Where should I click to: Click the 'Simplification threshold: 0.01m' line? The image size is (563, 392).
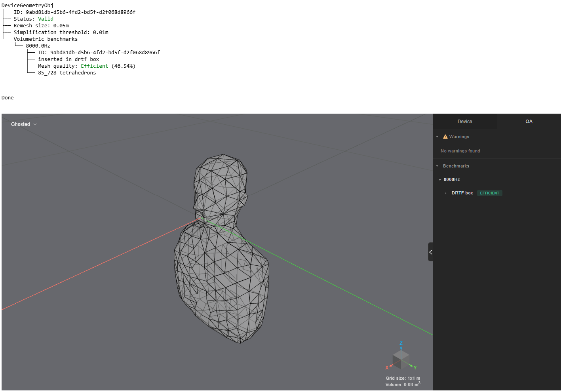click(61, 32)
